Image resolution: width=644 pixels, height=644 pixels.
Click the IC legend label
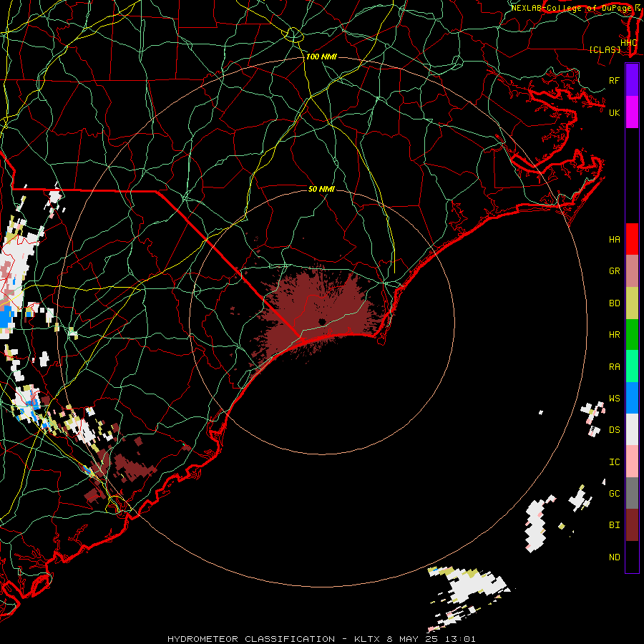[x=614, y=462]
